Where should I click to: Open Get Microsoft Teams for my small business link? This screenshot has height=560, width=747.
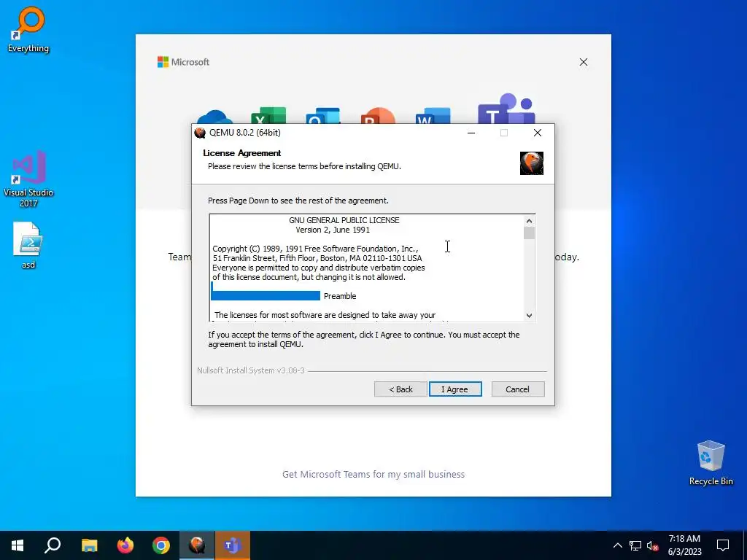pyautogui.click(x=373, y=474)
